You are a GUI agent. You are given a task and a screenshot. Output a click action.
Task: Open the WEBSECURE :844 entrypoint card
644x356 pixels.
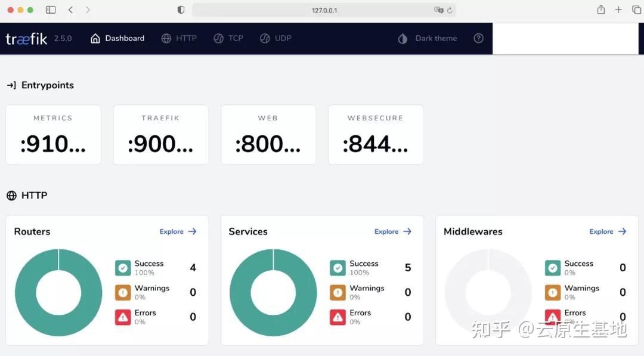375,134
